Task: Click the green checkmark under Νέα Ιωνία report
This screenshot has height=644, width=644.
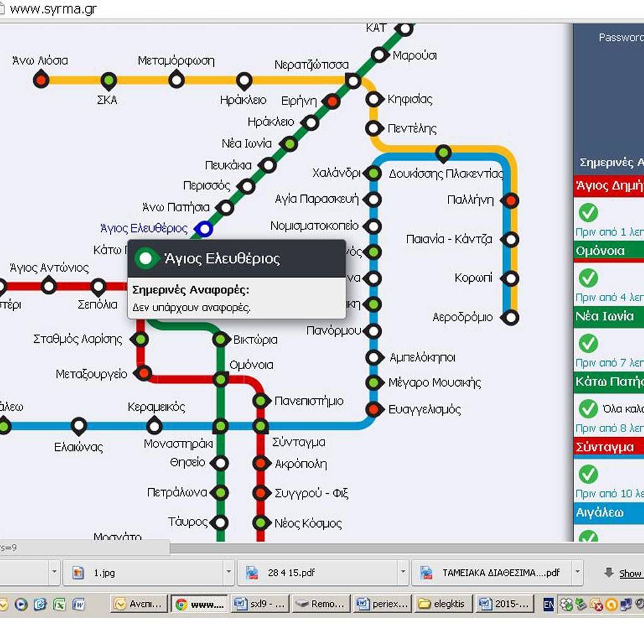Action: point(588,343)
